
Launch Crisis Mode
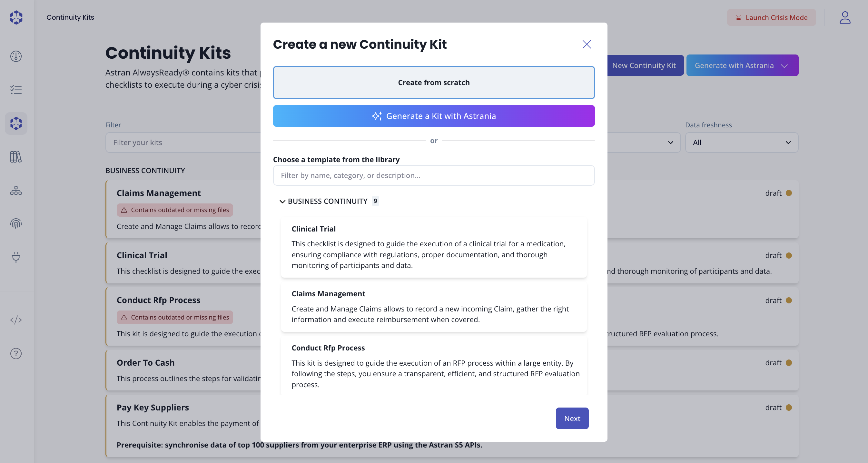pos(771,17)
